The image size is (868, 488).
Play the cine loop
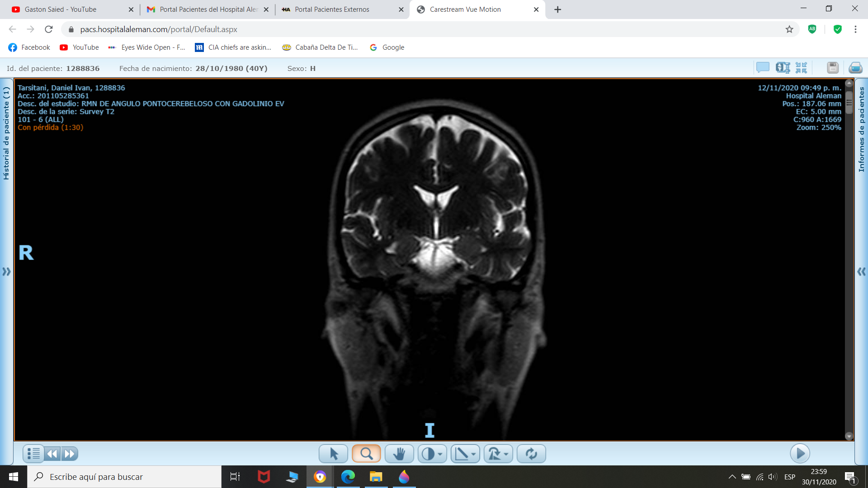pyautogui.click(x=800, y=453)
